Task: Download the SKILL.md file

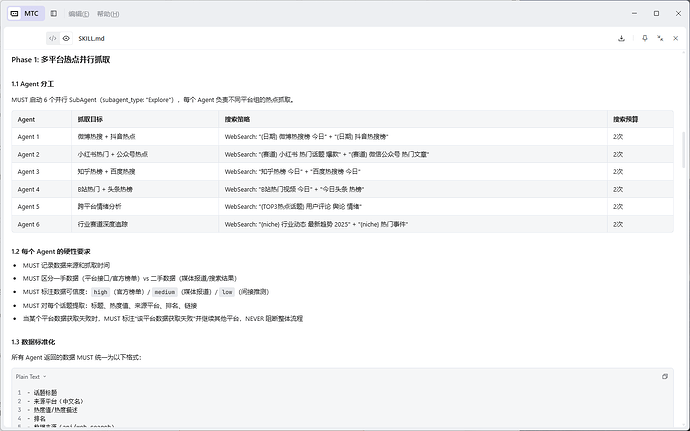Action: pyautogui.click(x=621, y=38)
